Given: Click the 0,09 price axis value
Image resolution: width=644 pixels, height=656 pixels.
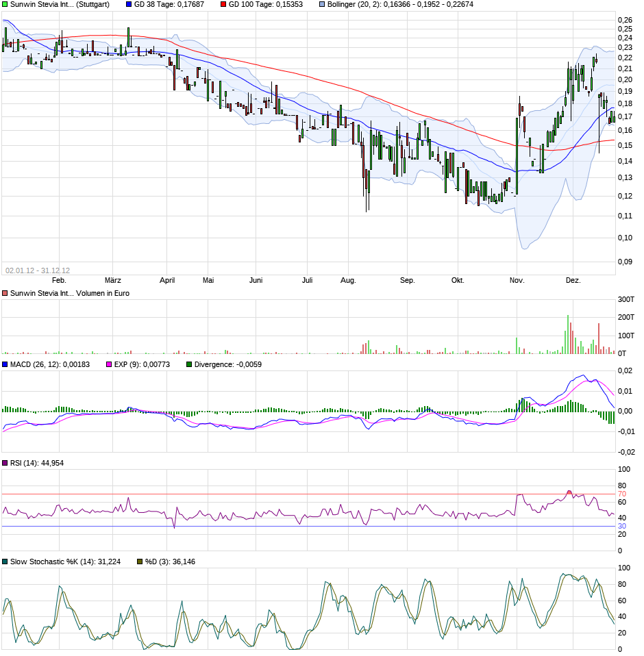Looking at the screenshot, I should (x=626, y=262).
